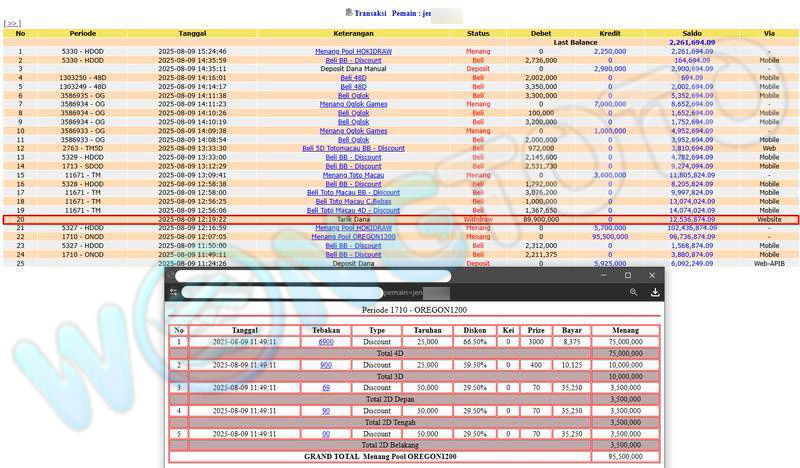The height and width of the screenshot is (468, 800).
Task: Click the [>>] next page link
Action: click(x=13, y=23)
